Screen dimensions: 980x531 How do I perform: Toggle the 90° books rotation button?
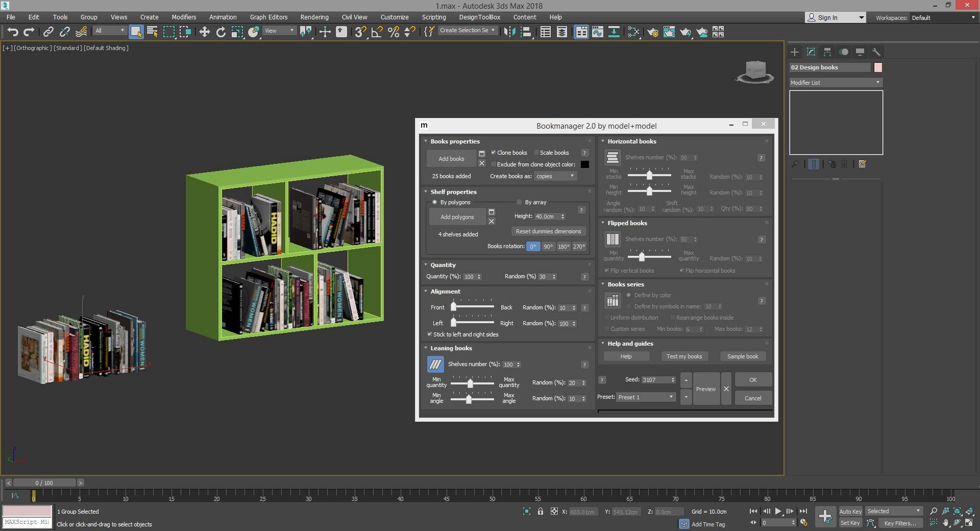pos(548,246)
